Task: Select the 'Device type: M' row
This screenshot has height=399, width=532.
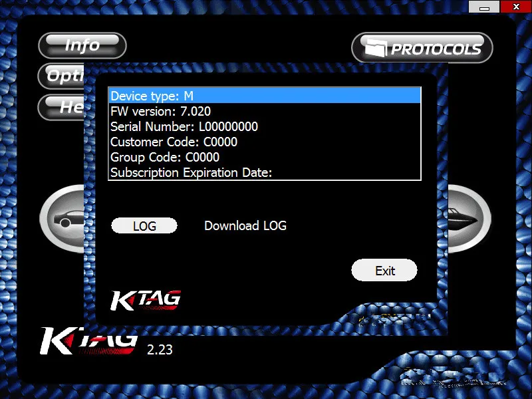Action: coord(265,96)
